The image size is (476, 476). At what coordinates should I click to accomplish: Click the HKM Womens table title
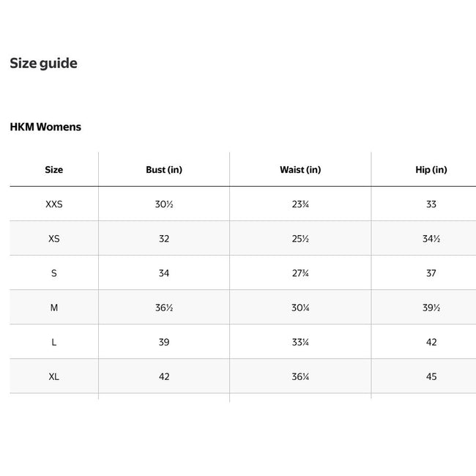pyautogui.click(x=45, y=127)
